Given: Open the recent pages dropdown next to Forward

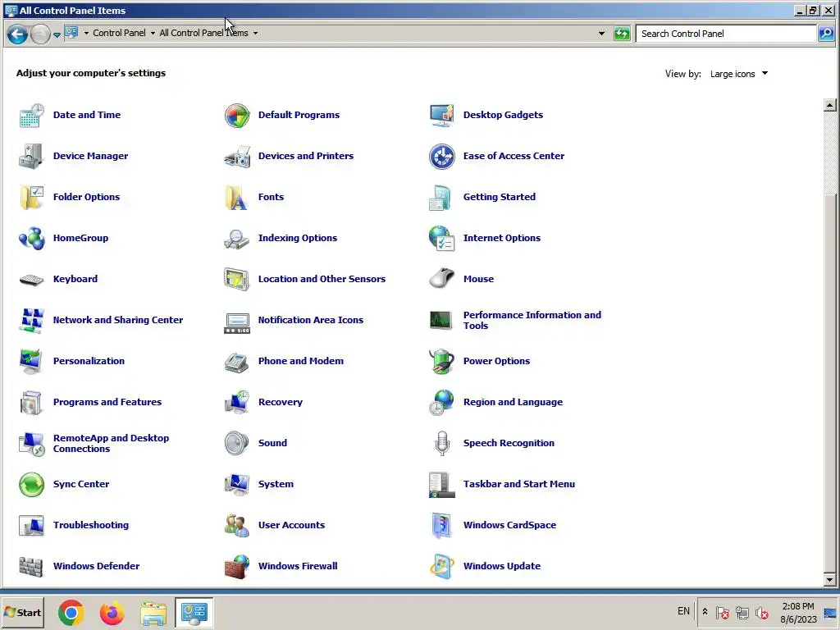Looking at the screenshot, I should click(x=57, y=34).
